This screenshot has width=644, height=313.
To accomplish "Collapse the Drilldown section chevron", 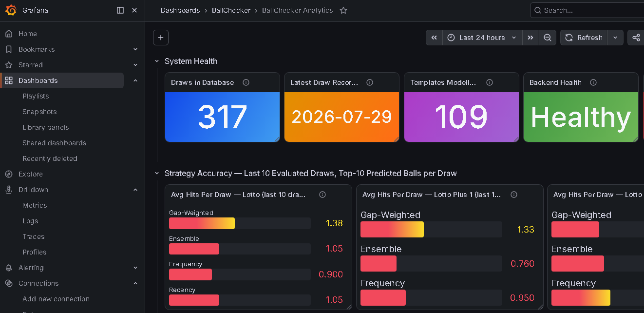I will point(135,190).
